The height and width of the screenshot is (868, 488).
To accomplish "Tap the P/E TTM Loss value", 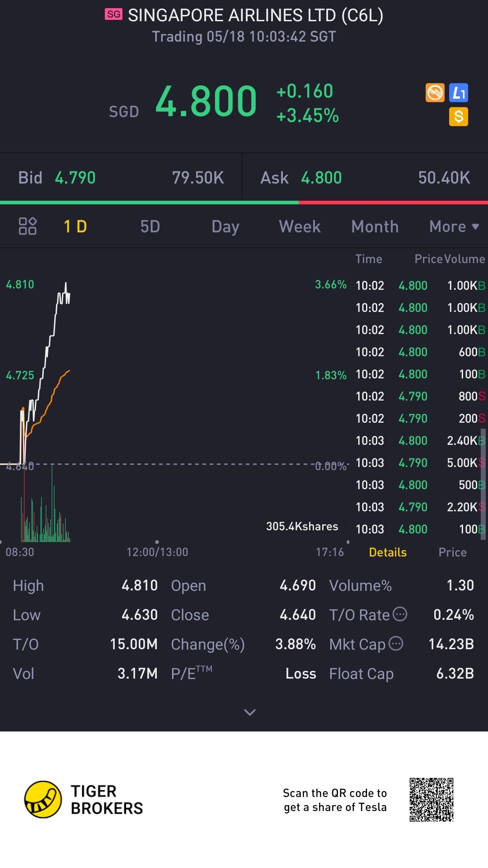I will (301, 674).
